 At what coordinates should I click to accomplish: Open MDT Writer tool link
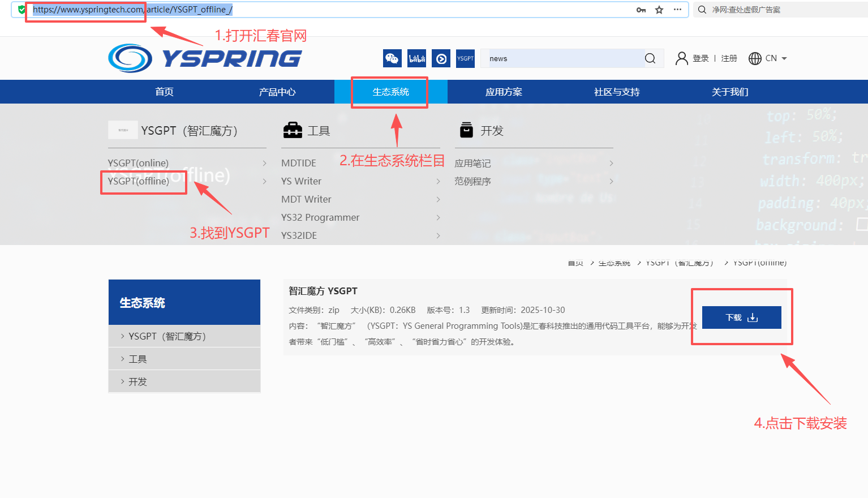[306, 199]
